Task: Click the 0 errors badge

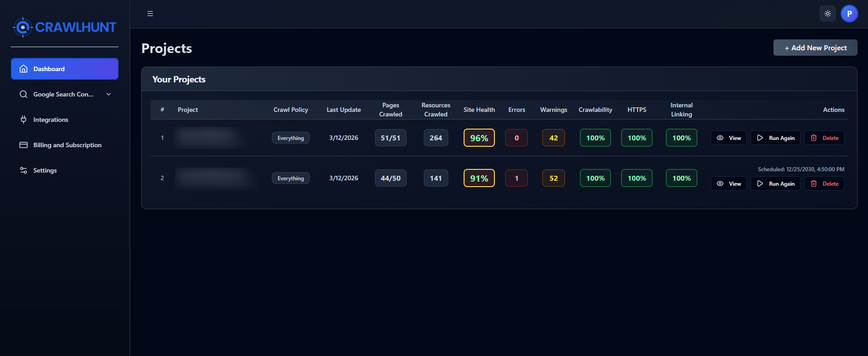Action: (x=517, y=138)
